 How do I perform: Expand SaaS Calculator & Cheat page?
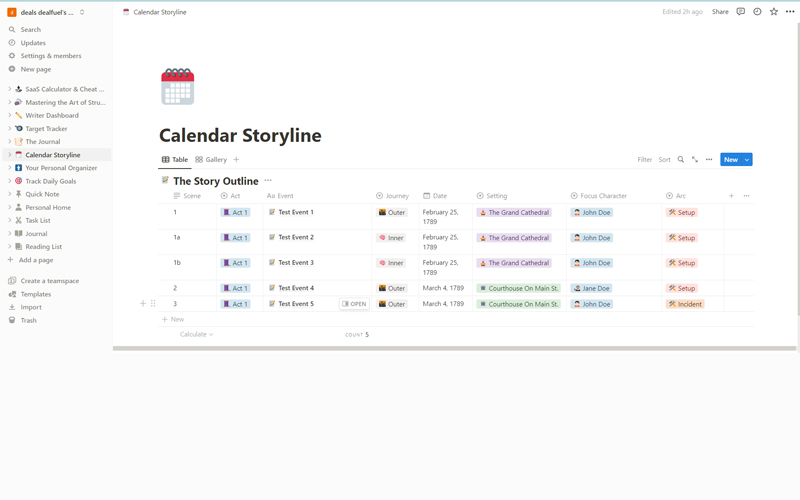point(9,89)
